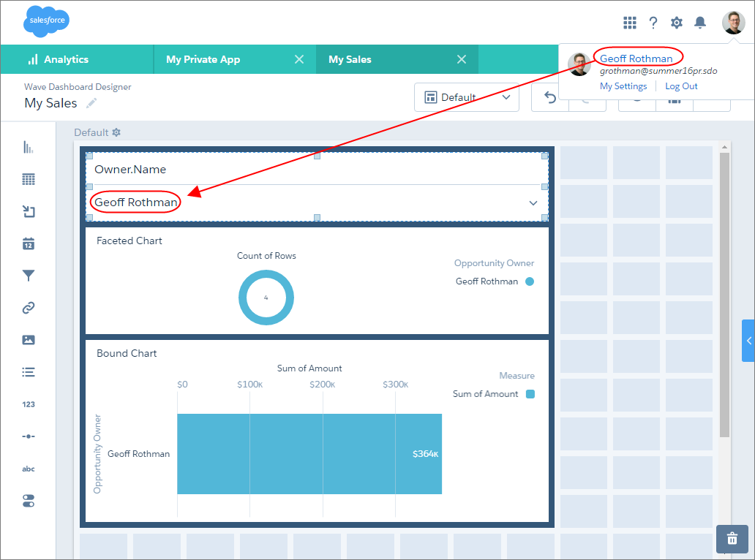Add a link widget from sidebar
The width and height of the screenshot is (755, 560).
tap(29, 308)
